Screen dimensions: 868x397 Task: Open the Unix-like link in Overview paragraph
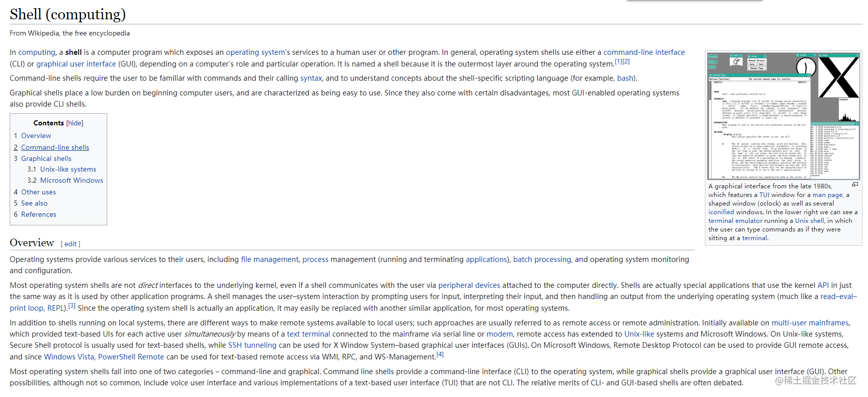tap(639, 334)
